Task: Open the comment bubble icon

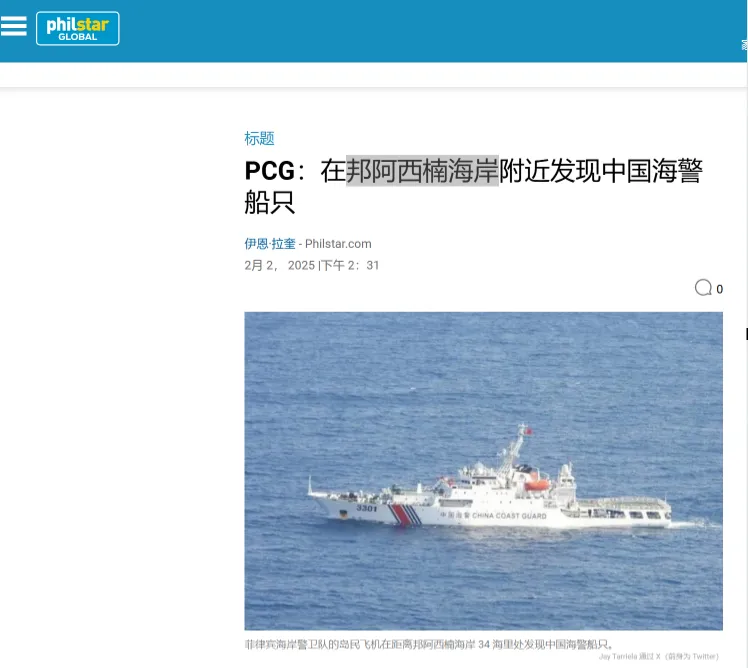Action: [703, 288]
